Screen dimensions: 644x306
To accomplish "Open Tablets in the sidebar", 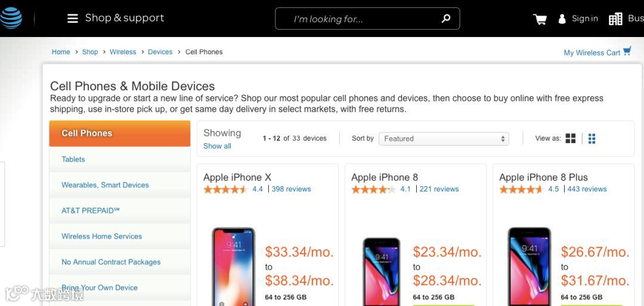I will point(73,159).
